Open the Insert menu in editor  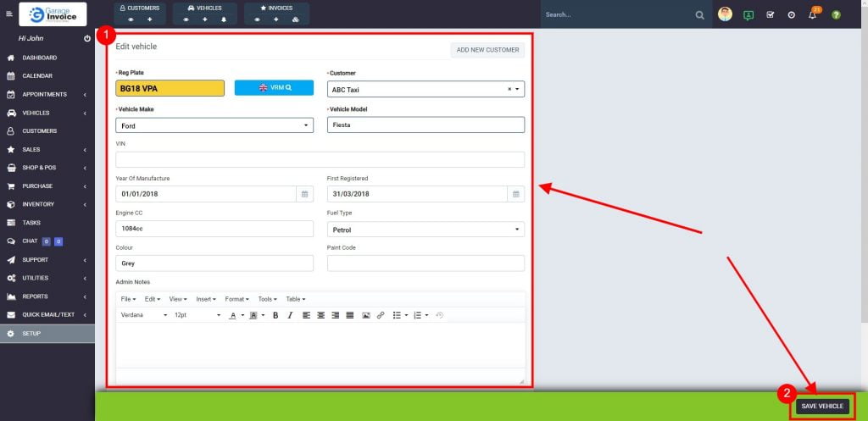coord(206,299)
